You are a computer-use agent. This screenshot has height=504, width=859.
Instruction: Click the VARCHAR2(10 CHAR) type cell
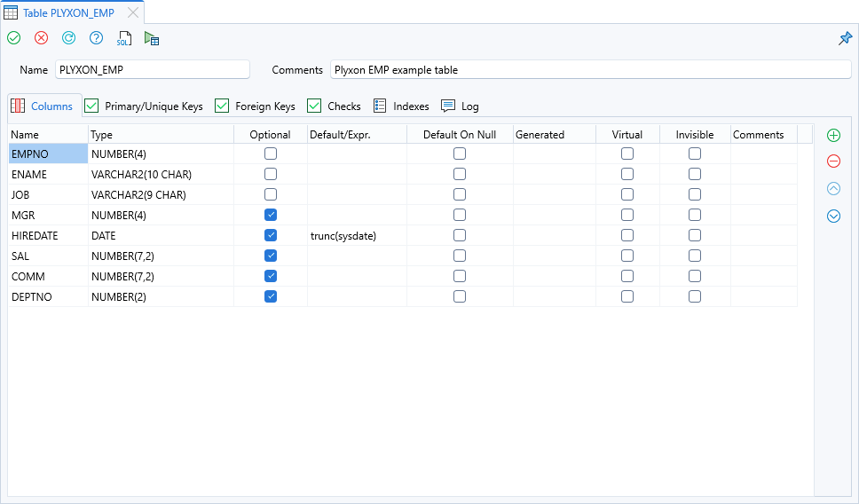click(x=162, y=174)
